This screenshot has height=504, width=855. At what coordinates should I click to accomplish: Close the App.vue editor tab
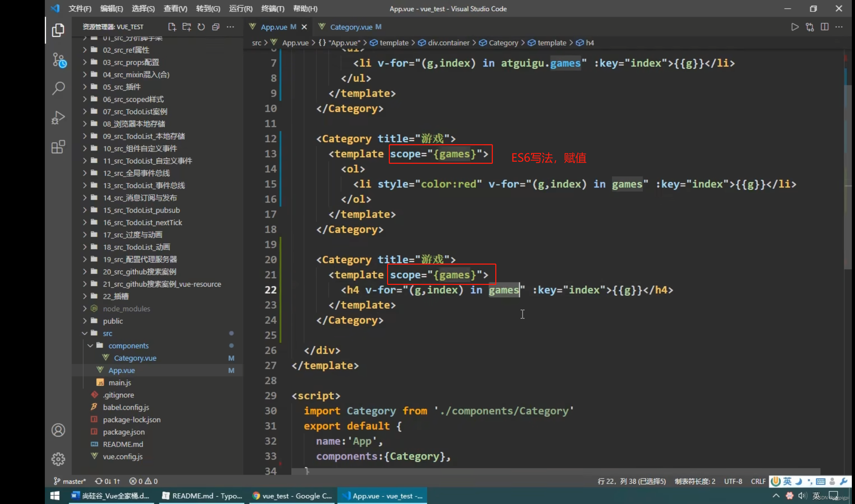[304, 27]
